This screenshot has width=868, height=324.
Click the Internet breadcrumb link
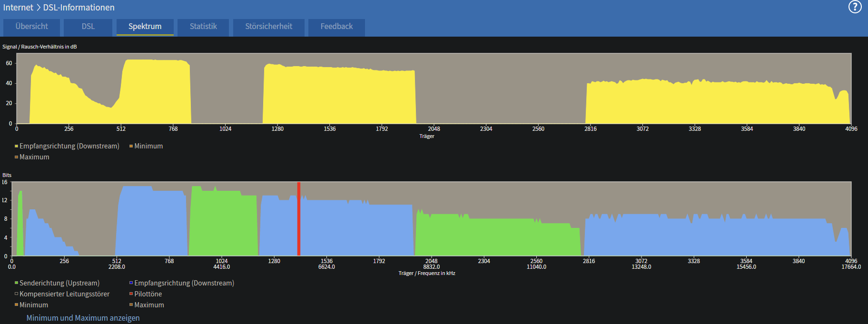click(x=18, y=8)
